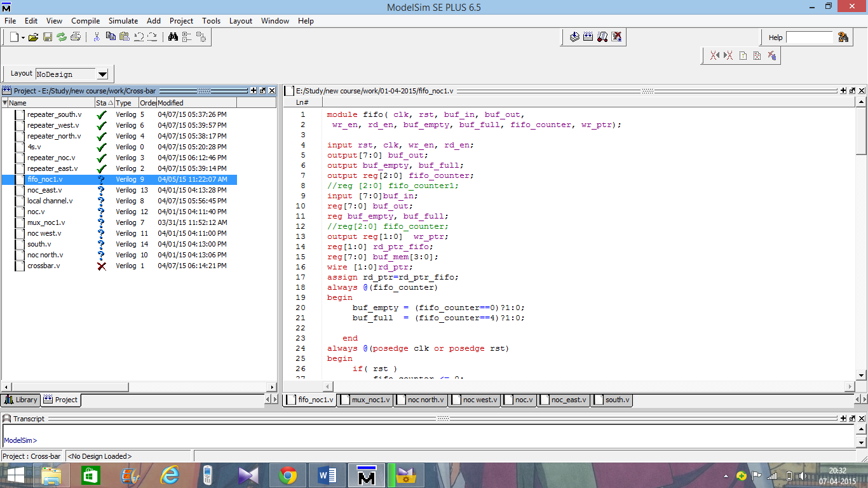Open Google Chrome from the taskbar
This screenshot has height=488, width=868.
pyautogui.click(x=288, y=475)
